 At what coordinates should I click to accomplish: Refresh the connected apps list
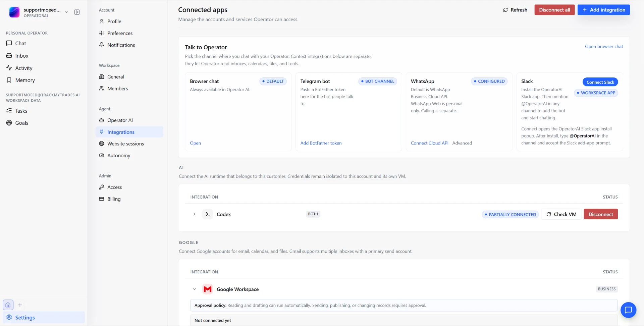coord(515,10)
